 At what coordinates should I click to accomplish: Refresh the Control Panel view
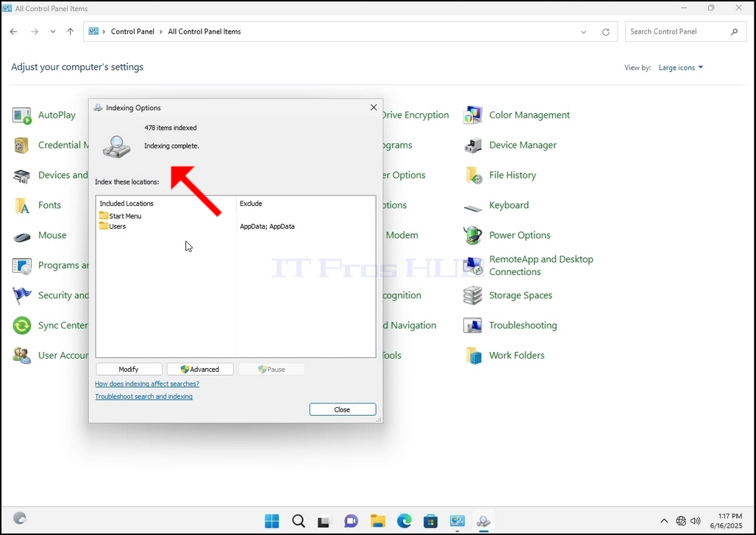(x=606, y=32)
